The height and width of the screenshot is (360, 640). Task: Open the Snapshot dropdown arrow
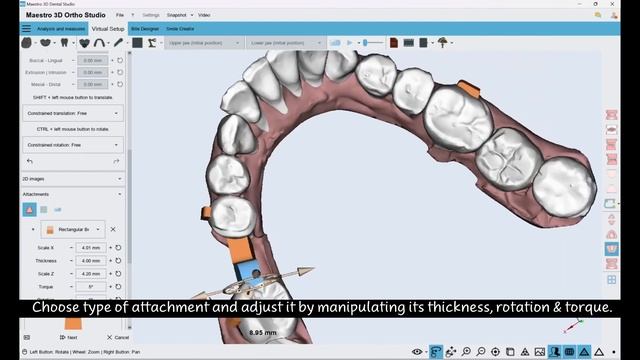click(192, 15)
